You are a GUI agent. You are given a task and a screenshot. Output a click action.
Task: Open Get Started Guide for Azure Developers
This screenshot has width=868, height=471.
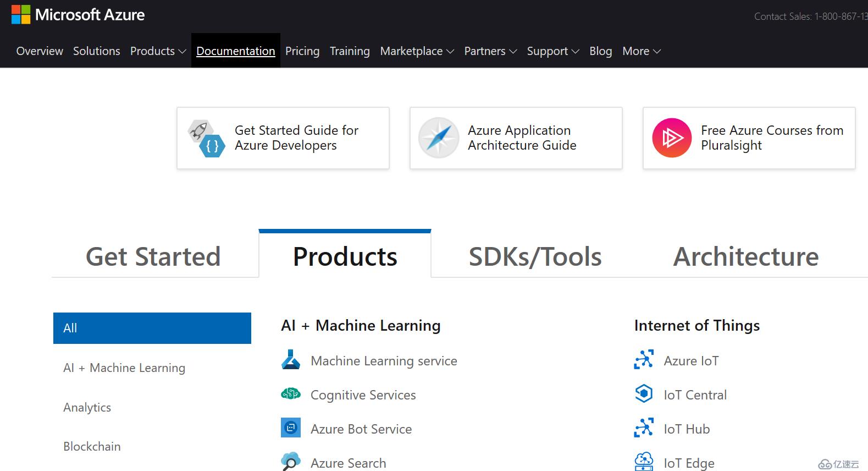(283, 138)
